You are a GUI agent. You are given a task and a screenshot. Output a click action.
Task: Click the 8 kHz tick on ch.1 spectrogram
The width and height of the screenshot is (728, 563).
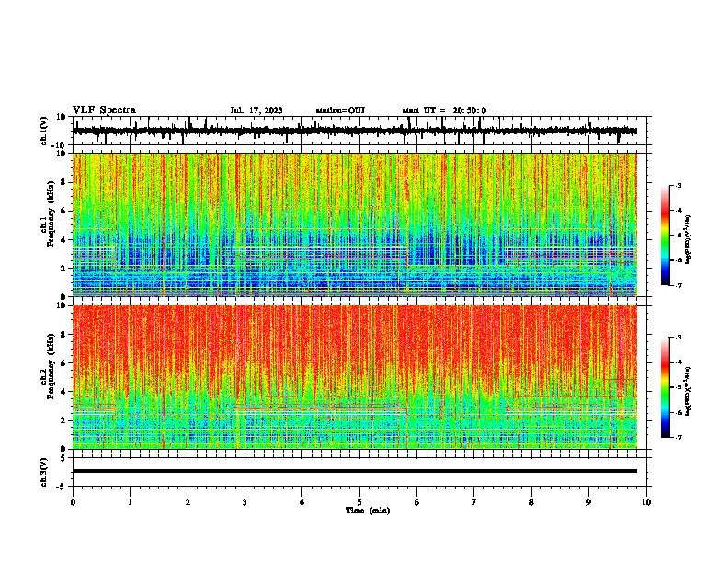[x=63, y=182]
